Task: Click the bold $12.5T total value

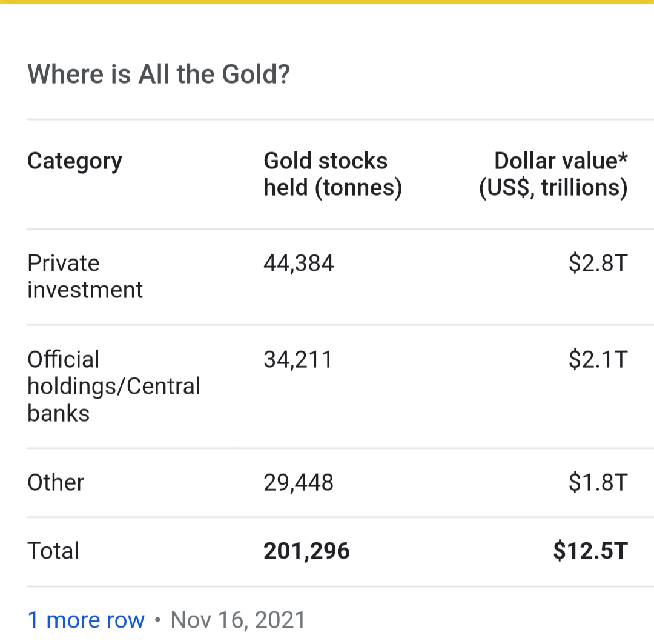Action: (590, 551)
